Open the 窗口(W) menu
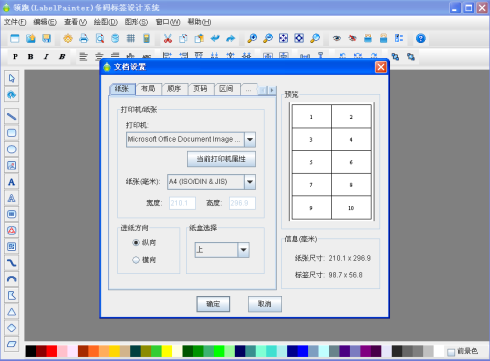Viewport: 490px width, 361px height. pos(168,22)
